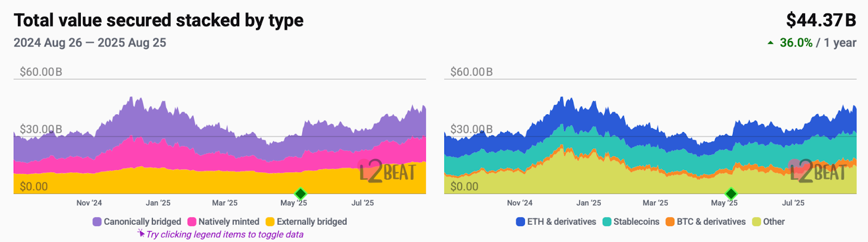Click the $44.37B total value figure
Image resolution: width=868 pixels, height=242 pixels.
[x=821, y=21]
